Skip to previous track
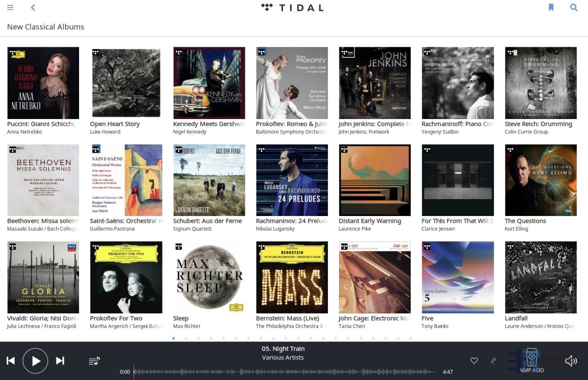Image resolution: width=588 pixels, height=380 pixels. (11, 361)
